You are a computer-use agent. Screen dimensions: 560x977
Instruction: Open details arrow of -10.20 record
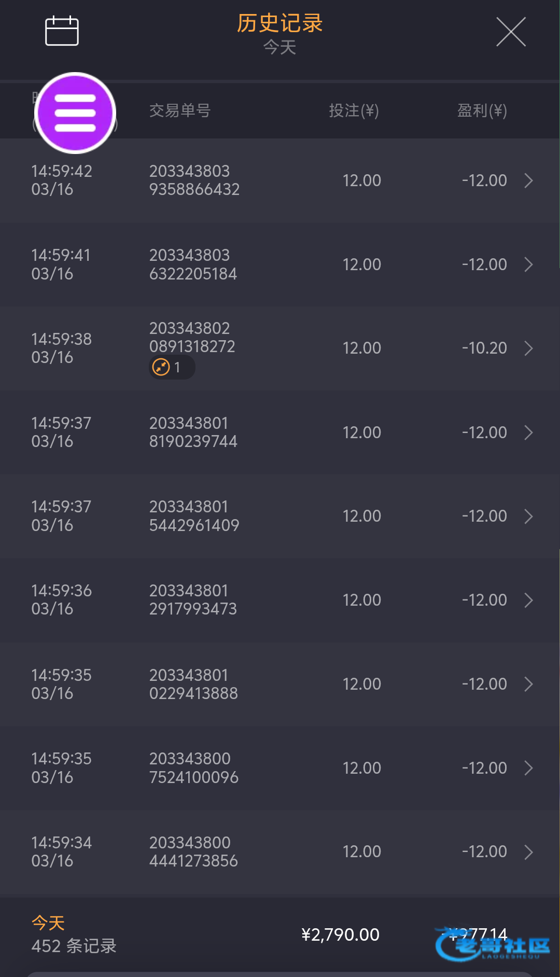point(528,348)
